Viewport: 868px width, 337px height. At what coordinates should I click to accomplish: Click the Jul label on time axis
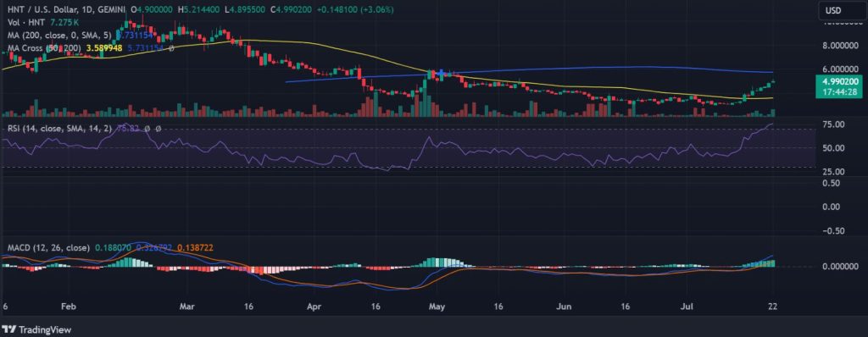(x=687, y=306)
